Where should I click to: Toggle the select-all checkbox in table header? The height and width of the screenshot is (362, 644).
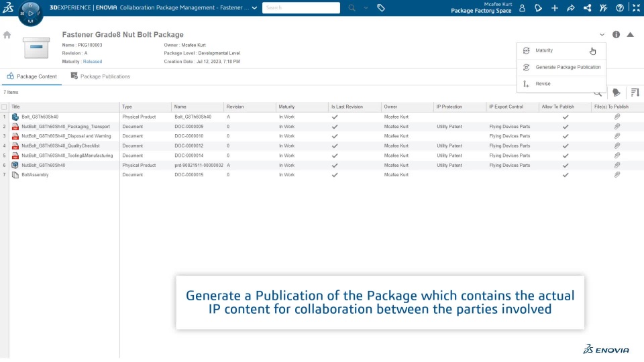tap(4, 107)
